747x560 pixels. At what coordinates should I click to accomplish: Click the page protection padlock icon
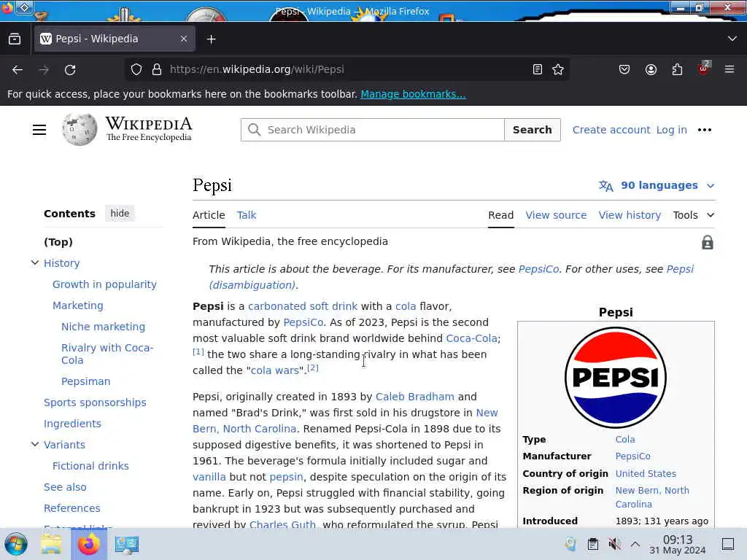[x=708, y=242]
